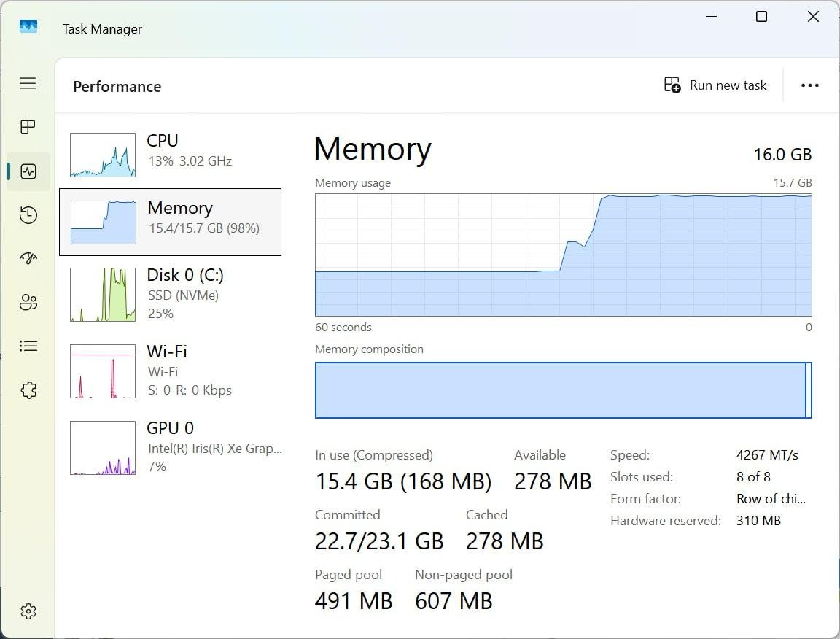840x639 pixels.
Task: Click the Task Manager app icon in title bar
Action: 28,28
